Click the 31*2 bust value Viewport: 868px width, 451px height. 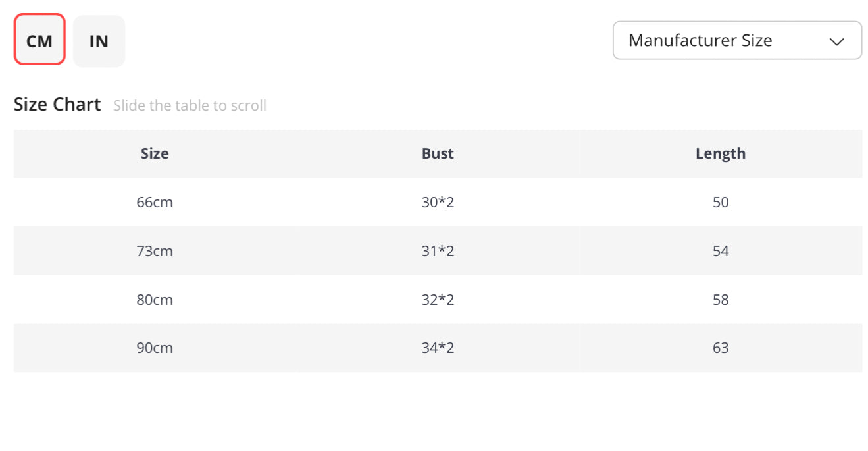438,251
